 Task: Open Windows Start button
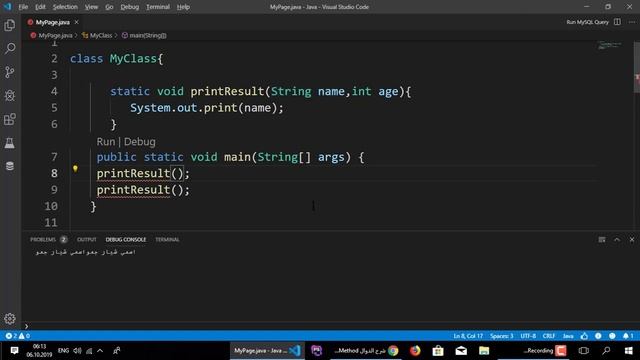click(x=629, y=351)
